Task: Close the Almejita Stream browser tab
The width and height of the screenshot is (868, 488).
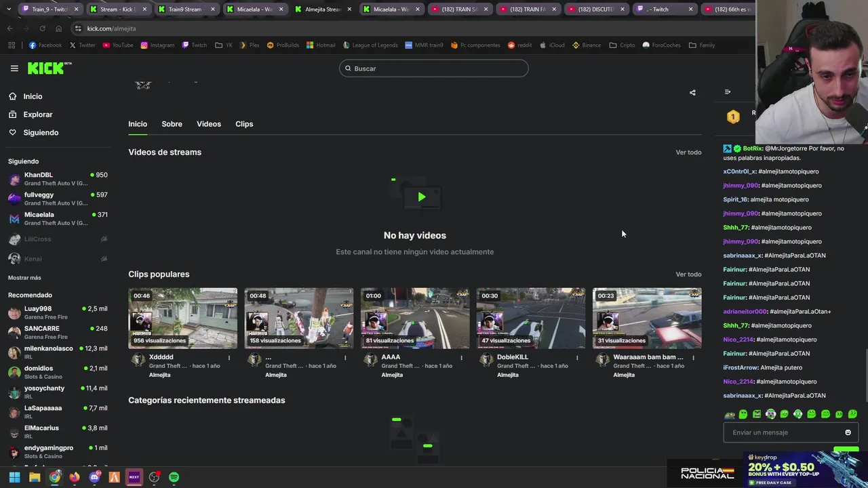Action: click(x=351, y=9)
